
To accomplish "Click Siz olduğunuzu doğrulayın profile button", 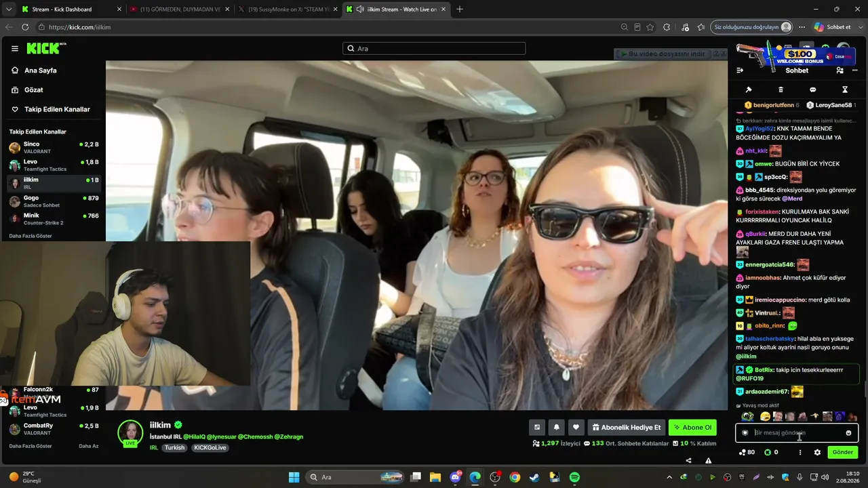I will point(752,27).
